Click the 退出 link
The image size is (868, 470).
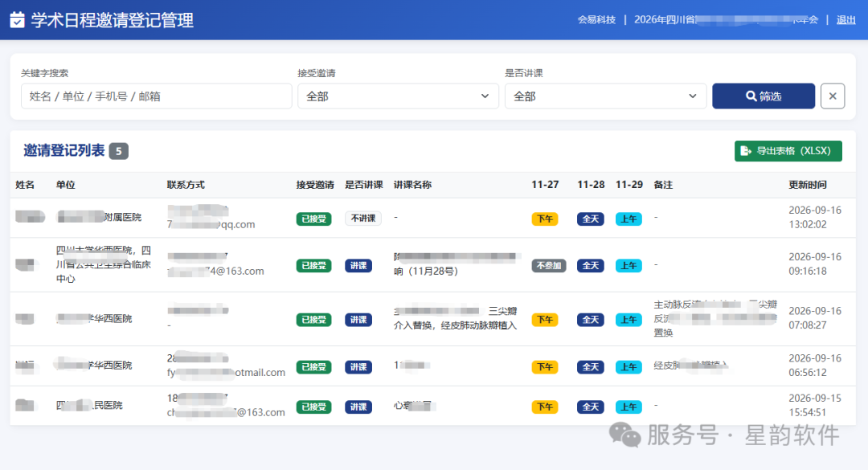(845, 20)
